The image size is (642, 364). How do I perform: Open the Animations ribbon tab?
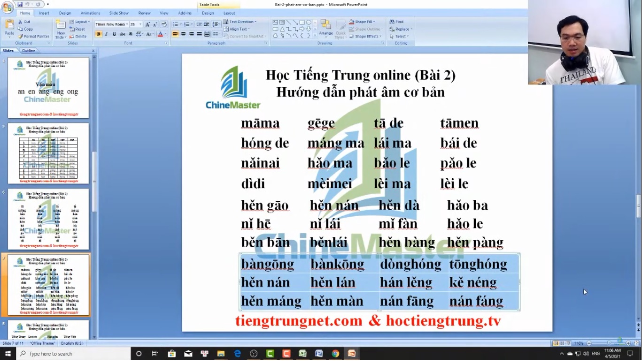click(90, 13)
